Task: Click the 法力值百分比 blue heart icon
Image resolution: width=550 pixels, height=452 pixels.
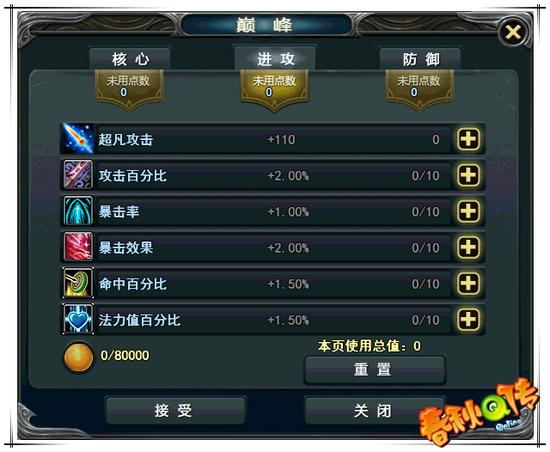Action: (x=78, y=319)
